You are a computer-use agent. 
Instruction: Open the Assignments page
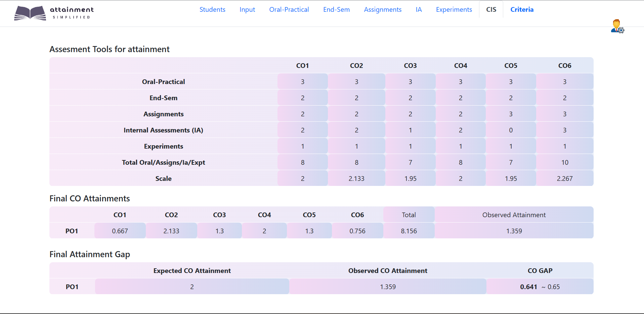click(383, 9)
